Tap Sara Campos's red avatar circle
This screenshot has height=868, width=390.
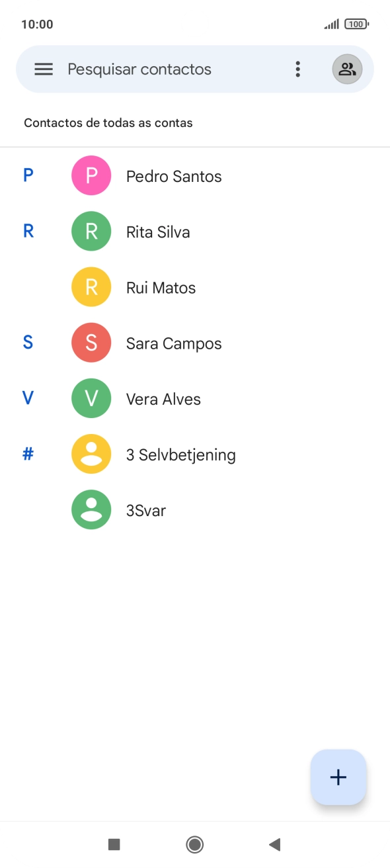[x=91, y=342]
